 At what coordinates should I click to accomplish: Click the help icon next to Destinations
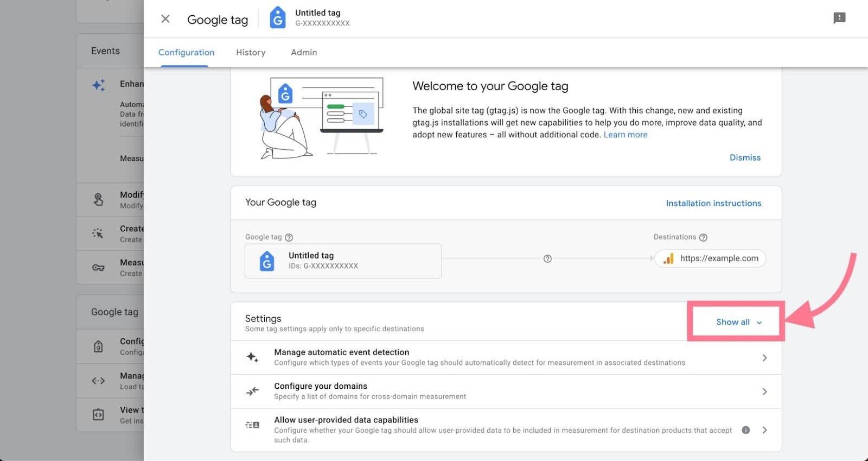[703, 237]
